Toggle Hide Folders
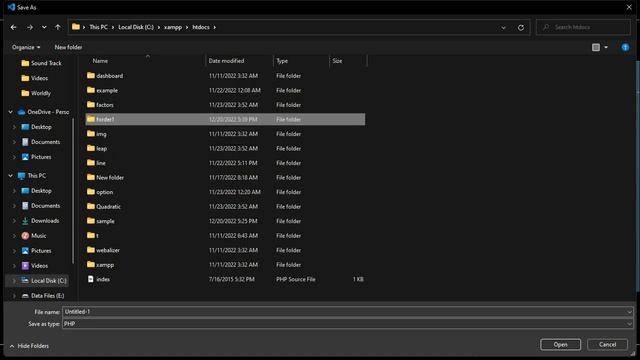This screenshot has width=640, height=360. tap(29, 346)
